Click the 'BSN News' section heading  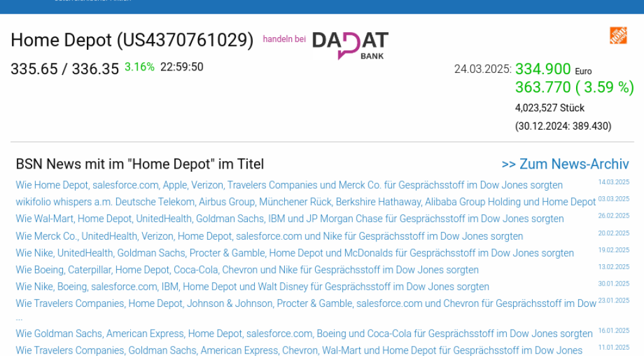coord(140,164)
